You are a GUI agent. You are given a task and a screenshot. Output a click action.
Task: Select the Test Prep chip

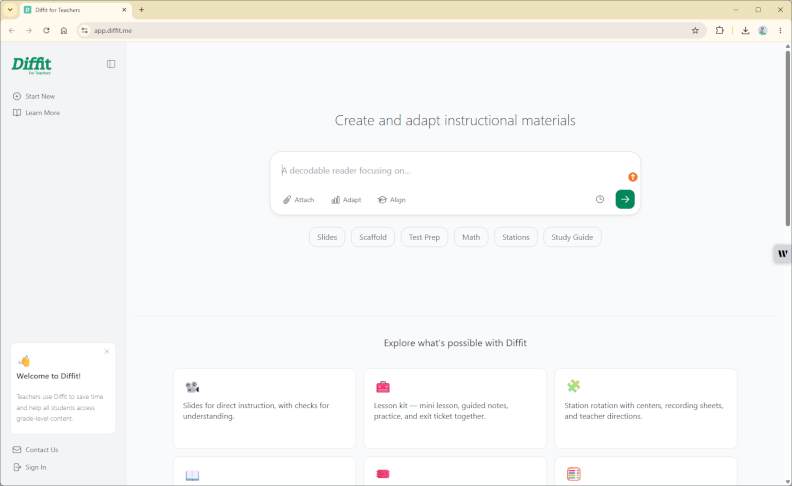(424, 237)
